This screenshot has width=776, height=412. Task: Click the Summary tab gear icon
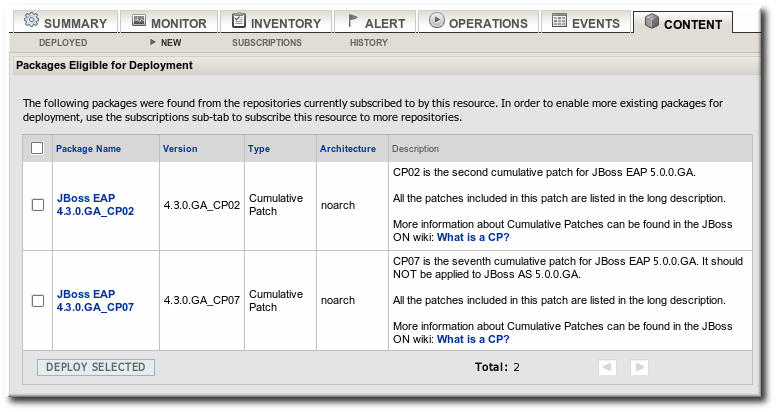click(31, 21)
